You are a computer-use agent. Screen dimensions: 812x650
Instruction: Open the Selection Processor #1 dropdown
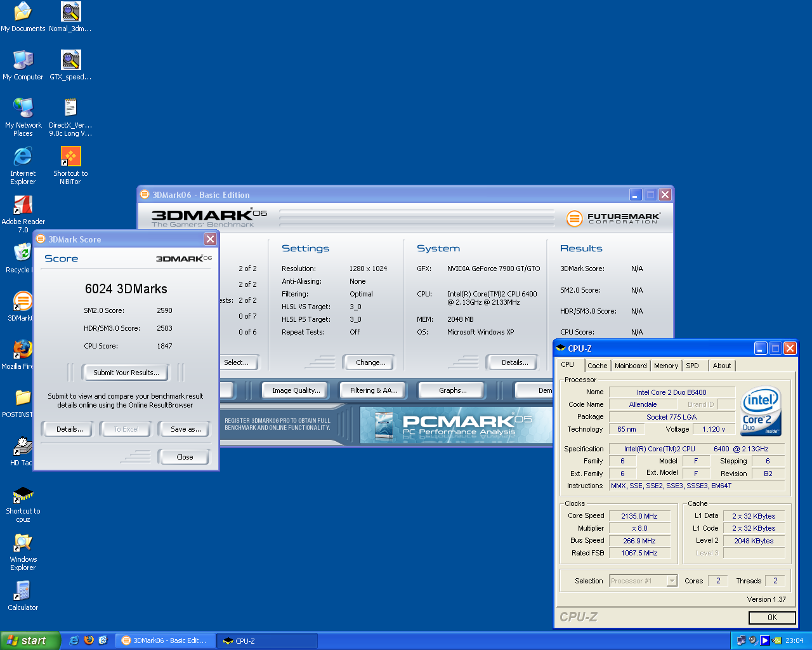tap(643, 581)
